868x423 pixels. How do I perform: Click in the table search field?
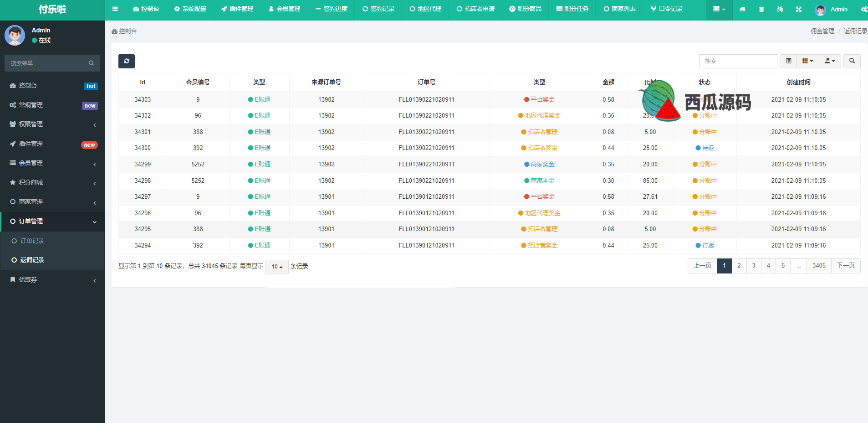[738, 61]
